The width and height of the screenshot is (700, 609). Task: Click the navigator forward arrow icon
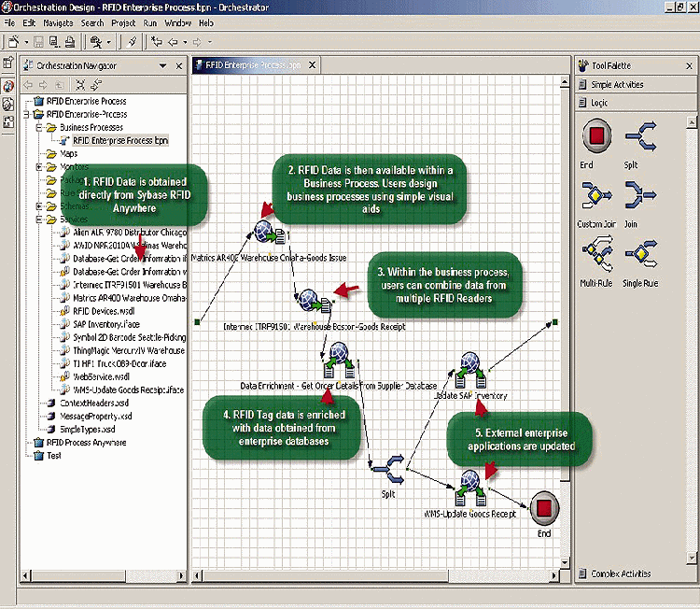point(43,84)
